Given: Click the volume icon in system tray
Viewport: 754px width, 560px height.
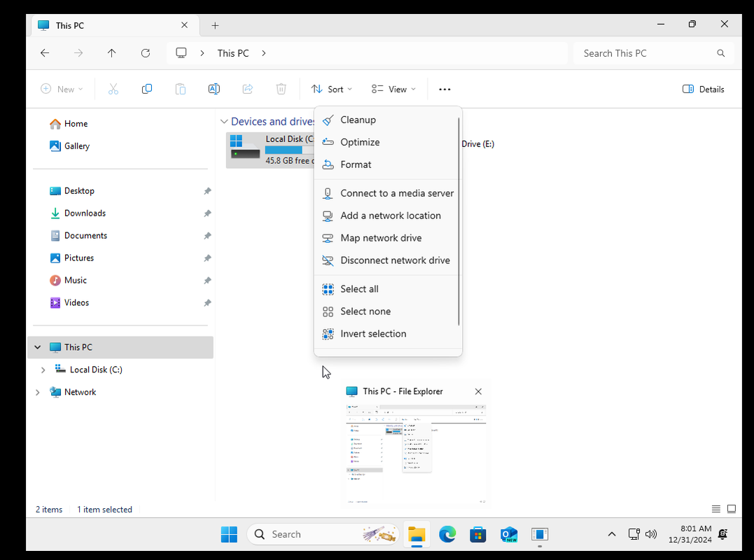Looking at the screenshot, I should (x=651, y=534).
